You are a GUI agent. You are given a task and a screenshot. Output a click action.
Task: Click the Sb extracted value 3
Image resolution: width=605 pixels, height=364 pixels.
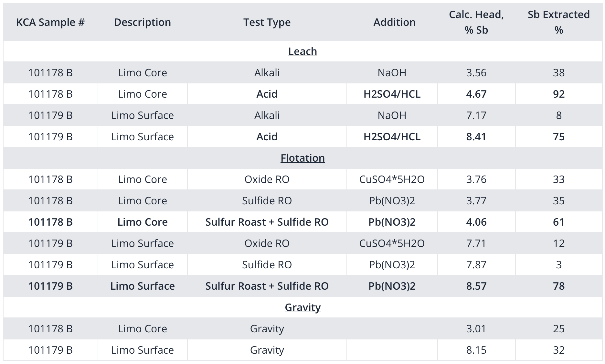[559, 265]
